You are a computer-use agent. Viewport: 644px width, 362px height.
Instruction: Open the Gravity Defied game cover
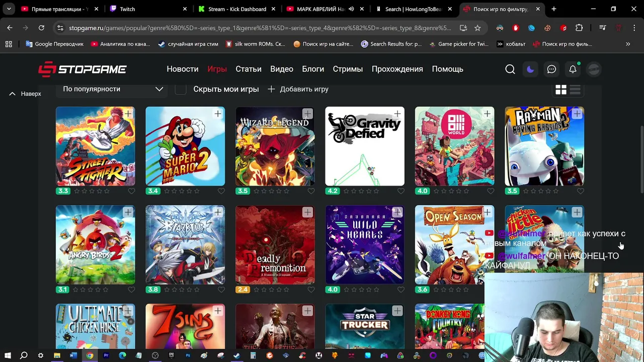(365, 146)
